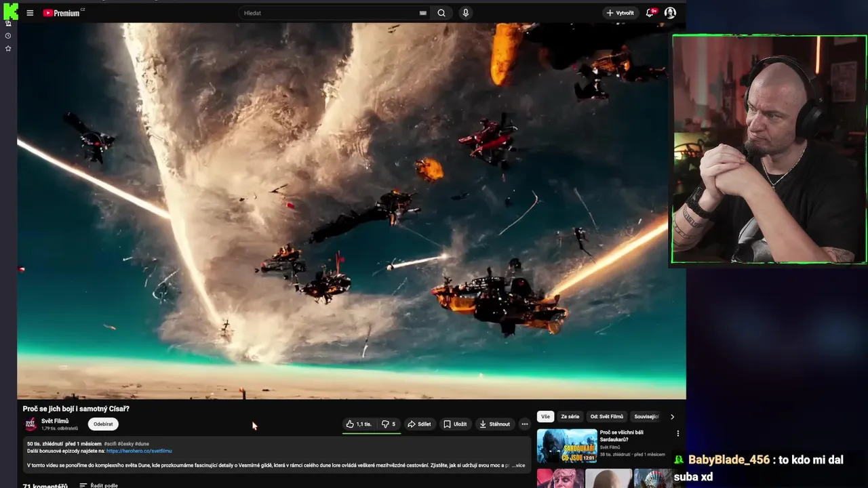Click the green Kick logo
The image size is (868, 488).
(x=11, y=12)
